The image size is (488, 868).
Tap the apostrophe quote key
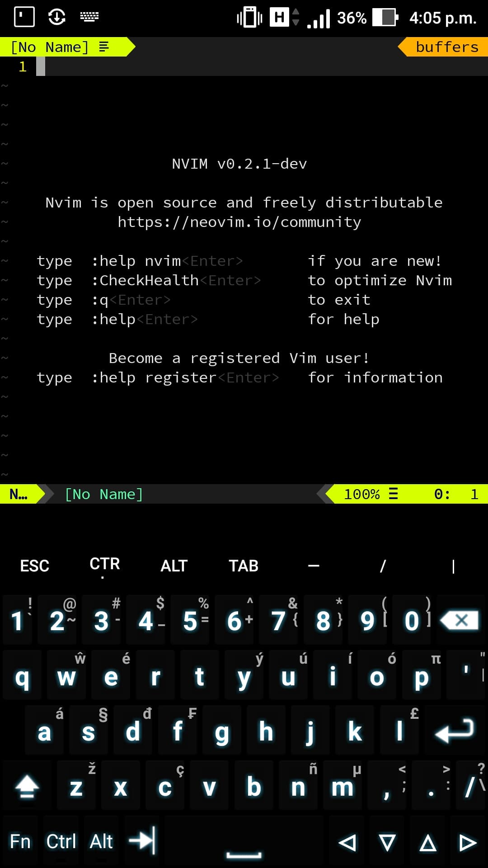pos(466,675)
